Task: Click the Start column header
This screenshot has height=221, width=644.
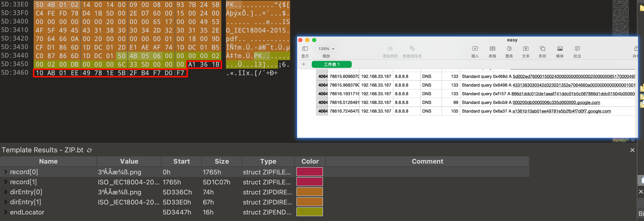Action: [x=181, y=161]
